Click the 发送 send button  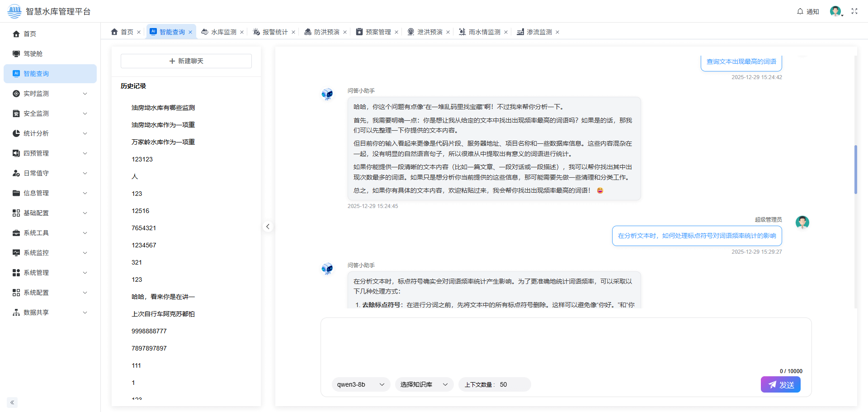click(780, 384)
